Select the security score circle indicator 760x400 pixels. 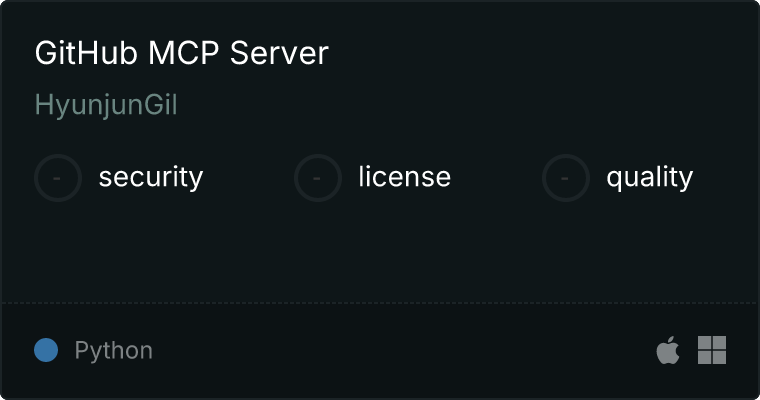58,178
